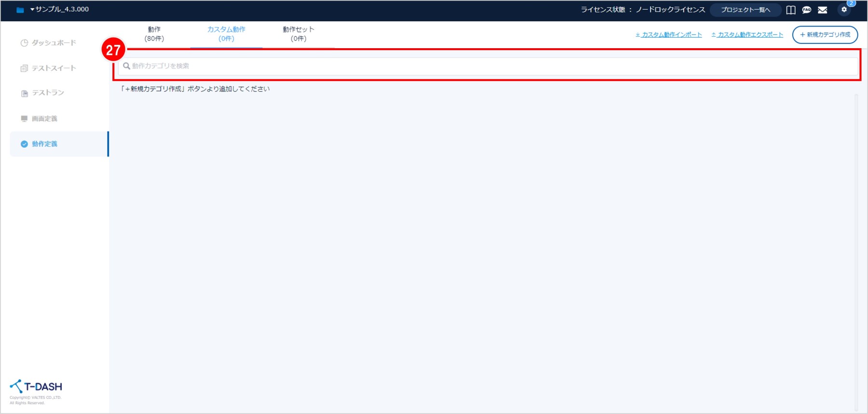868x414 pixels.
Task: Go to プロジェクト一覧へ button
Action: pyautogui.click(x=746, y=10)
